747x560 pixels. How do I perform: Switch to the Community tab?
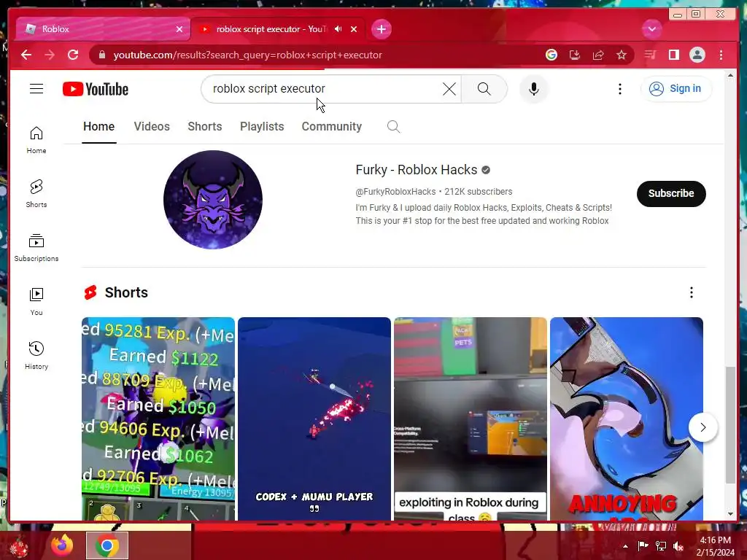[332, 127]
